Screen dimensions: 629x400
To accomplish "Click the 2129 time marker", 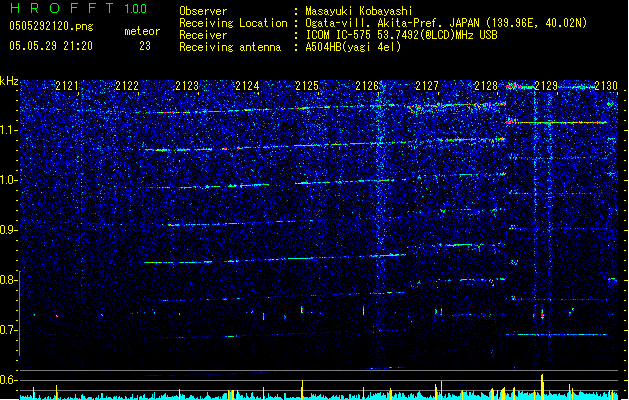I will click(546, 86).
